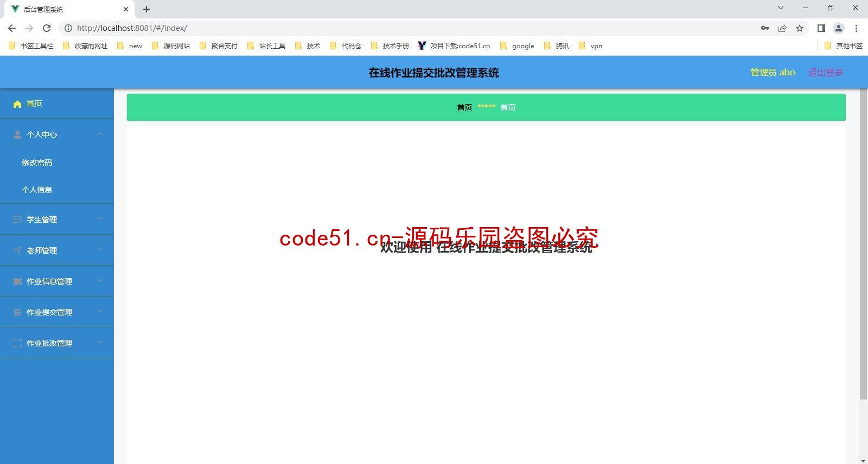Expand the 学生管理 chevron
Screen dimensions: 868x464
[100, 219]
